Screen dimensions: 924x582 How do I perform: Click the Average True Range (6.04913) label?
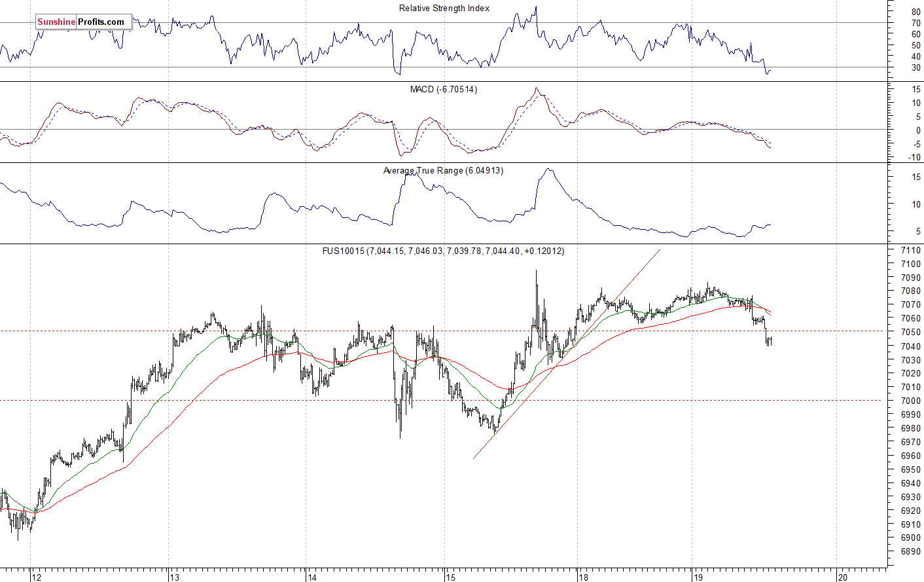(x=443, y=170)
